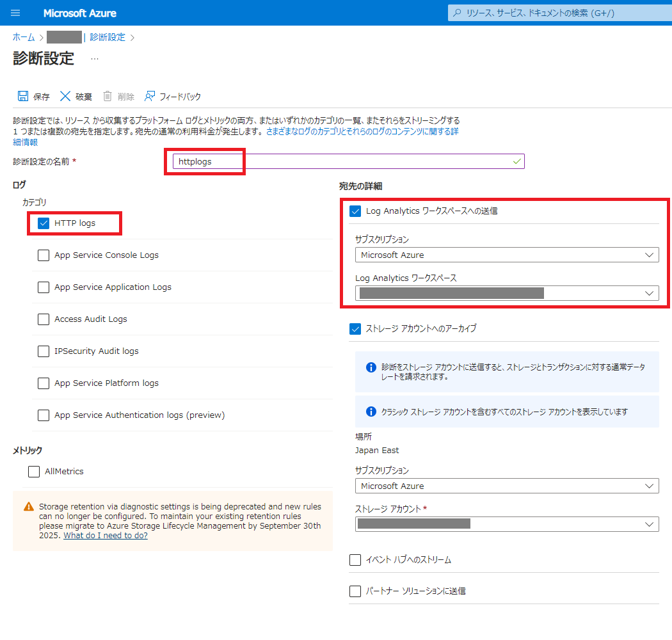The width and height of the screenshot is (672, 640).
Task: Uncheck Log Analytics ワークスペースへの送信
Action: click(355, 211)
